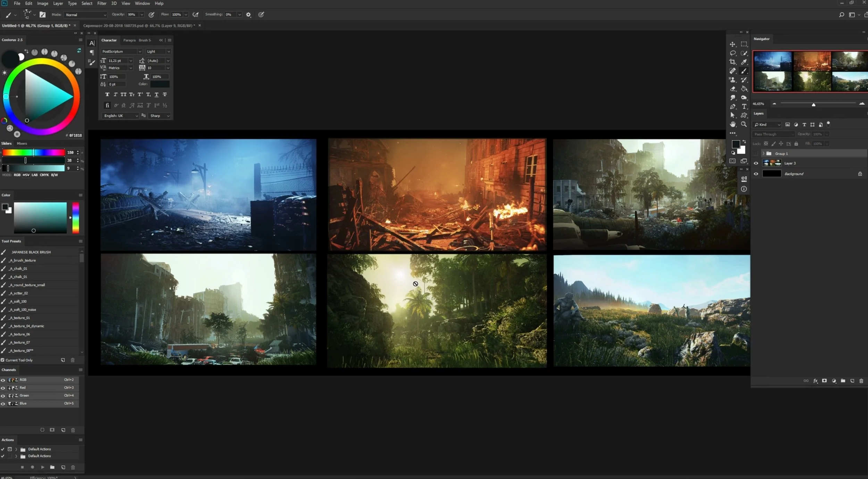Select the Crop tool
The image size is (868, 479).
(733, 62)
